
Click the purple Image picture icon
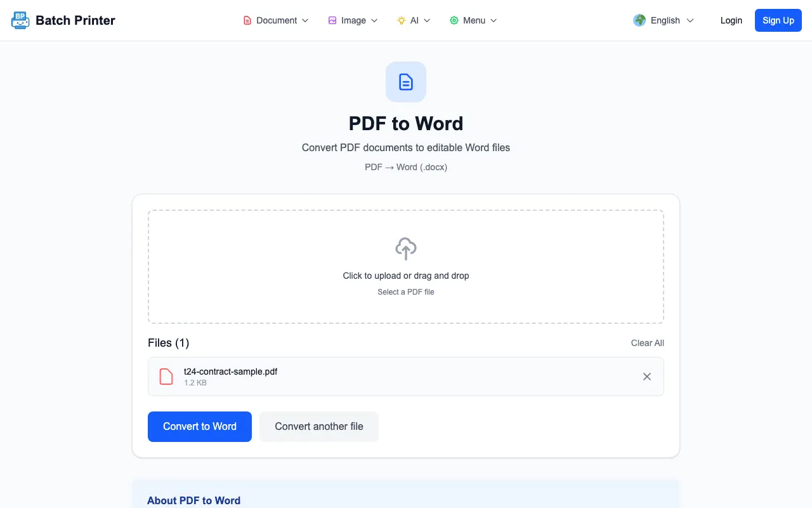[x=332, y=20]
